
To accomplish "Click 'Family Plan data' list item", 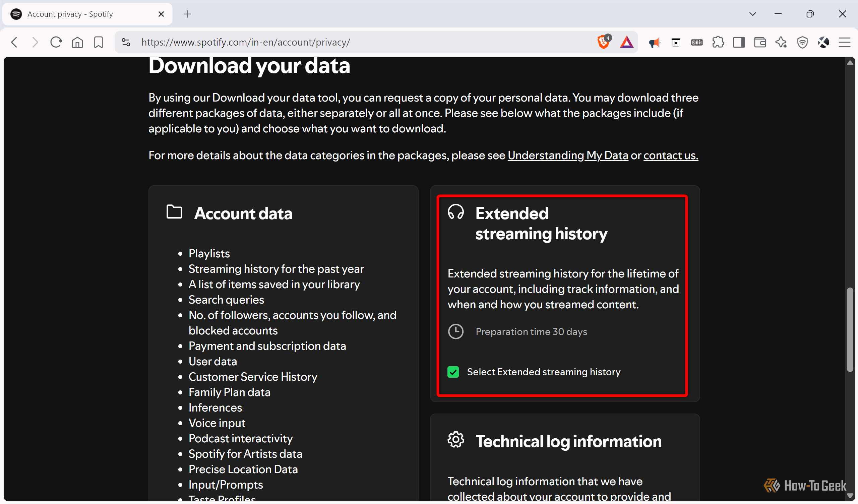I will coord(230,392).
